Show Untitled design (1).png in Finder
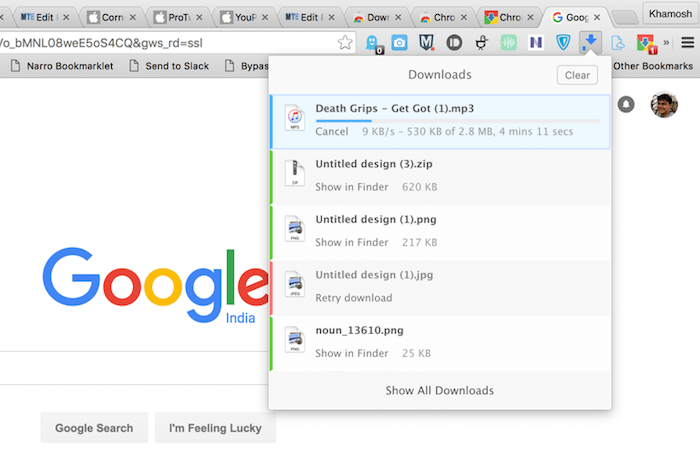The image size is (700, 455). 352,242
